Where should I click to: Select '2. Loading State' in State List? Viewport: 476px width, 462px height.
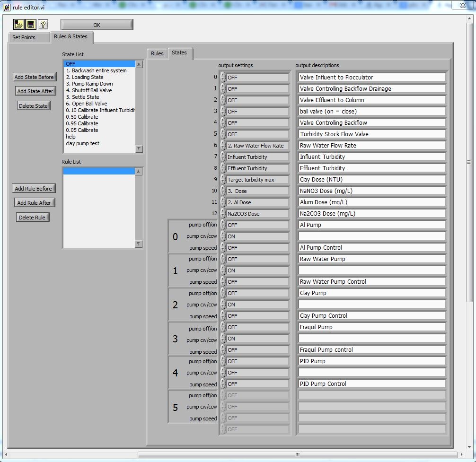(x=99, y=77)
